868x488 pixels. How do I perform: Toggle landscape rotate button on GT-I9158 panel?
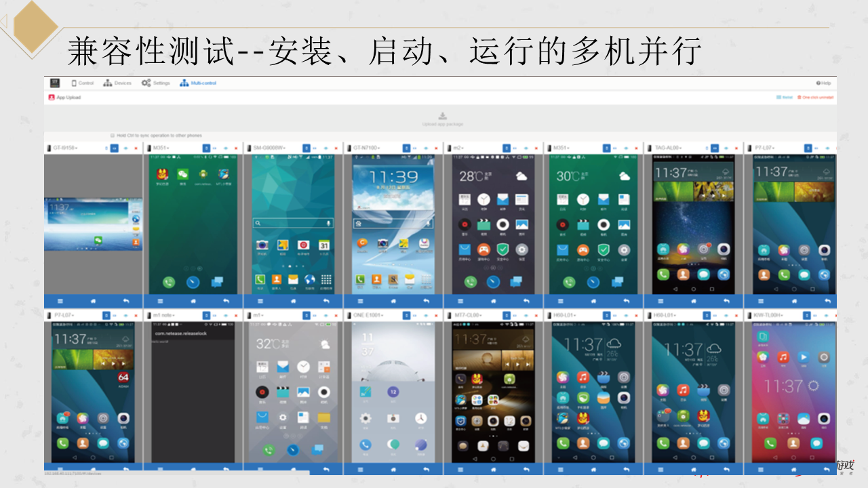114,148
